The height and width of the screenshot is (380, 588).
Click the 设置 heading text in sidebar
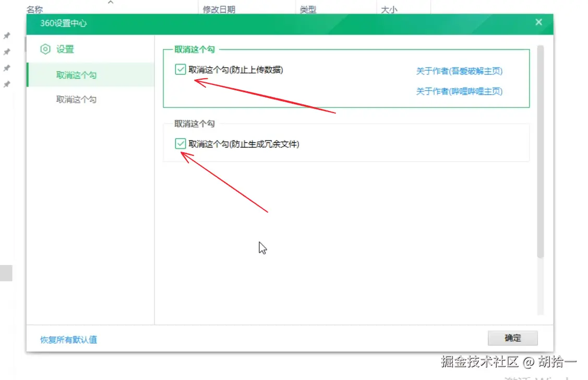tap(65, 49)
